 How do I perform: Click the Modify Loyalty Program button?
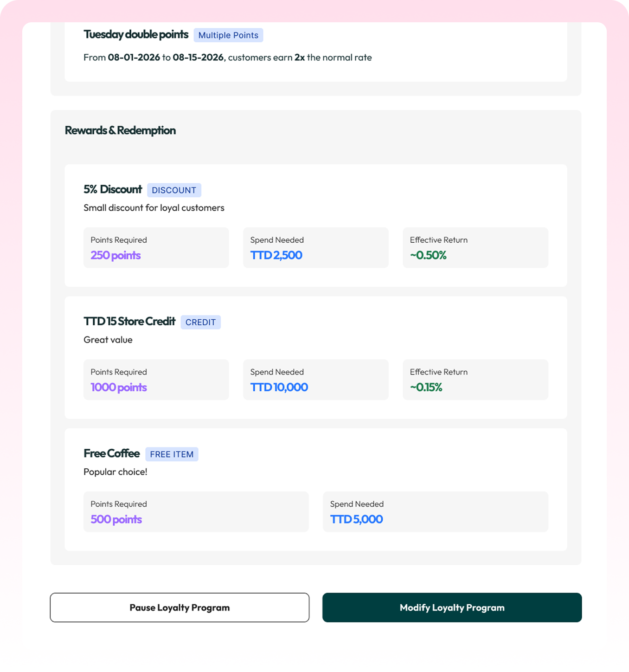pos(452,607)
